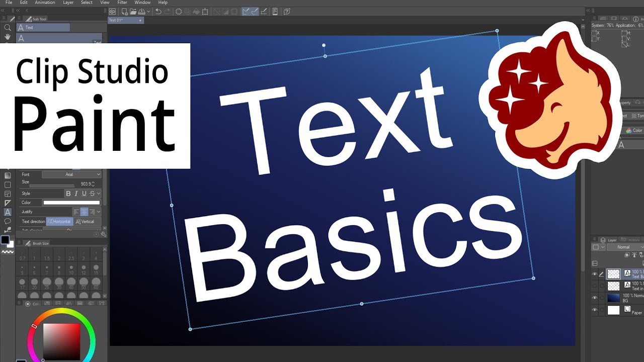Select the BG layer thumbnail
This screenshot has width=644, height=362.
coord(613,298)
